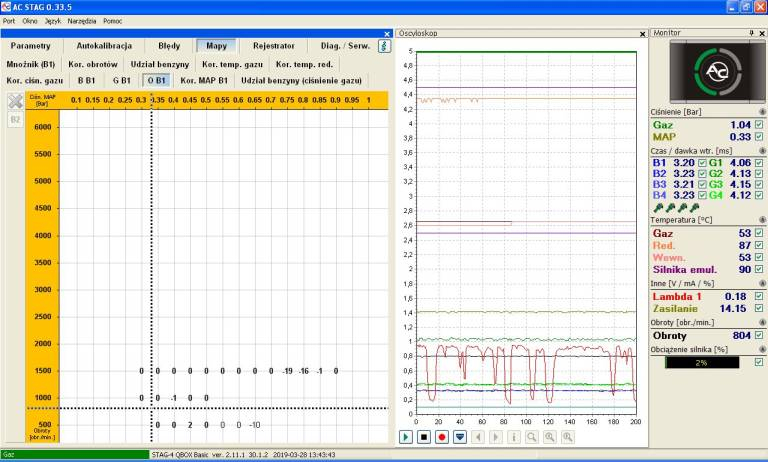This screenshot has height=462, width=768.
Task: Toggle the Zasilanie checkbox
Action: click(x=759, y=308)
